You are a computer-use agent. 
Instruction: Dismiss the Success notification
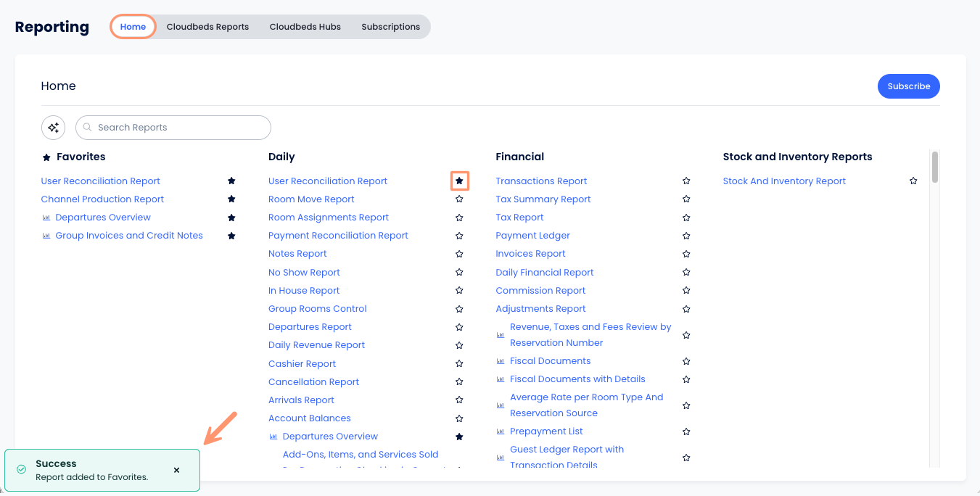click(x=176, y=471)
